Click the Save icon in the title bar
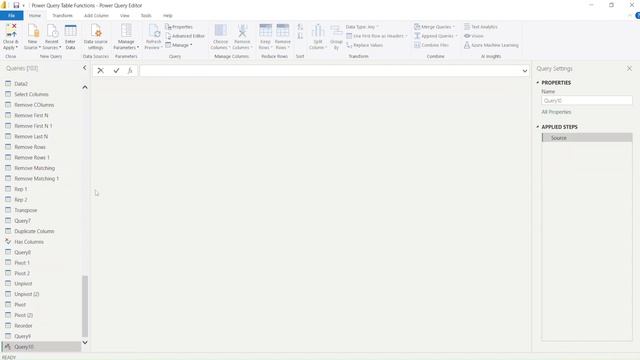Image resolution: width=640 pixels, height=360 pixels. pyautogui.click(x=16, y=5)
